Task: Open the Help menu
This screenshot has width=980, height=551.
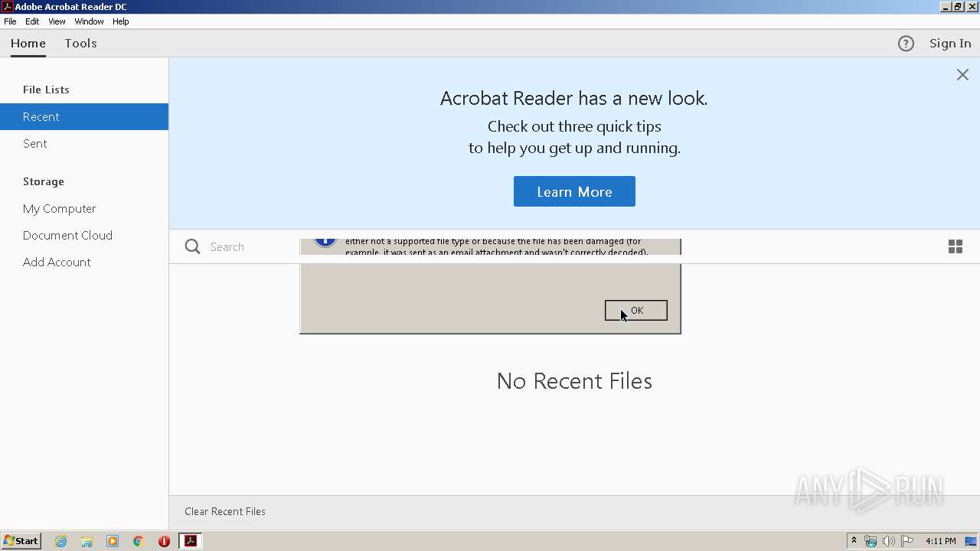Action: click(121, 21)
